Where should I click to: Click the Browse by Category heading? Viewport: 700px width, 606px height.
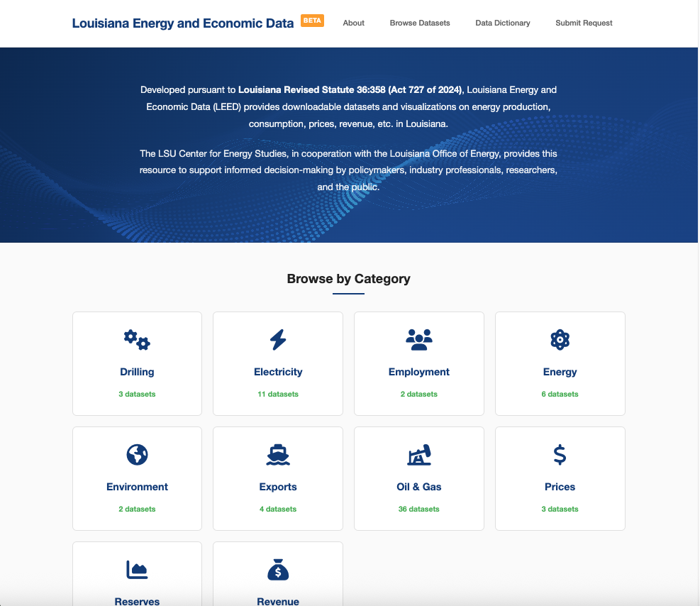[348, 279]
